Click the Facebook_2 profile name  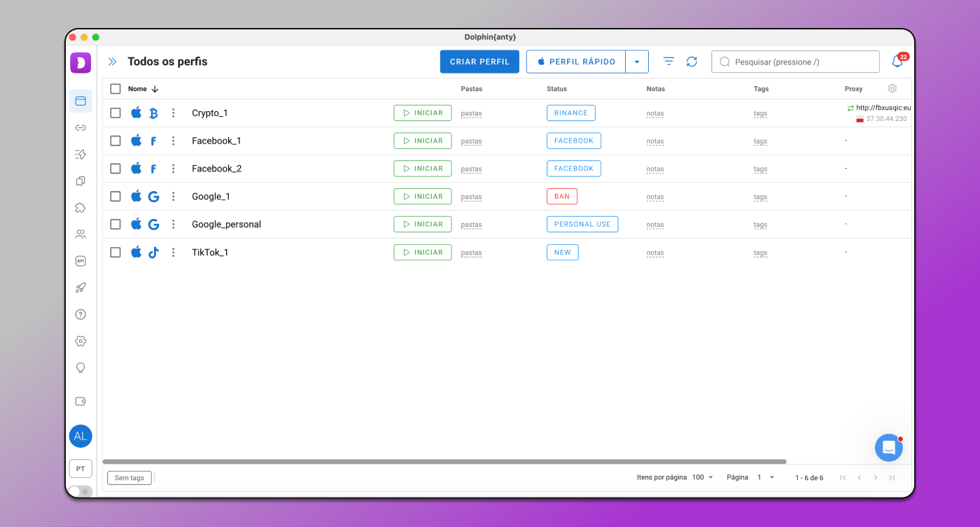[217, 169]
